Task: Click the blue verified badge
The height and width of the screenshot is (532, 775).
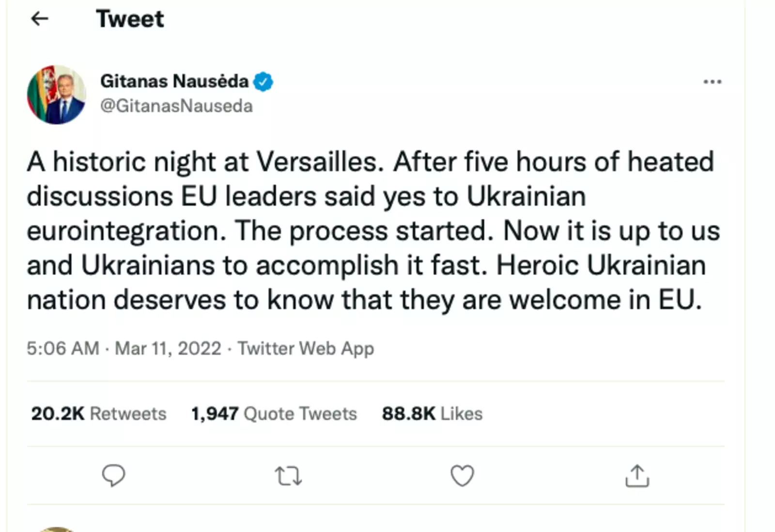Action: [x=263, y=82]
